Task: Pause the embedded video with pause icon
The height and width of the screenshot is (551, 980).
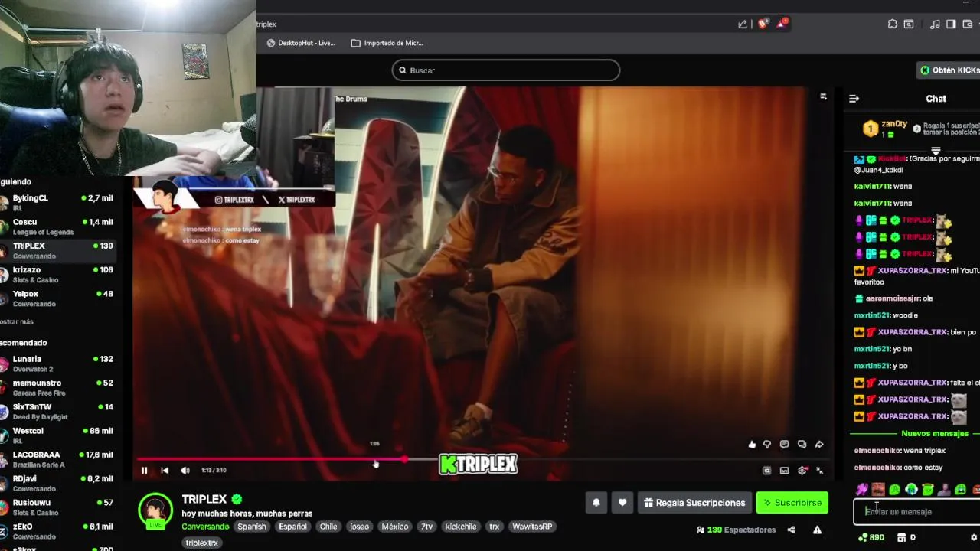Action: tap(144, 471)
